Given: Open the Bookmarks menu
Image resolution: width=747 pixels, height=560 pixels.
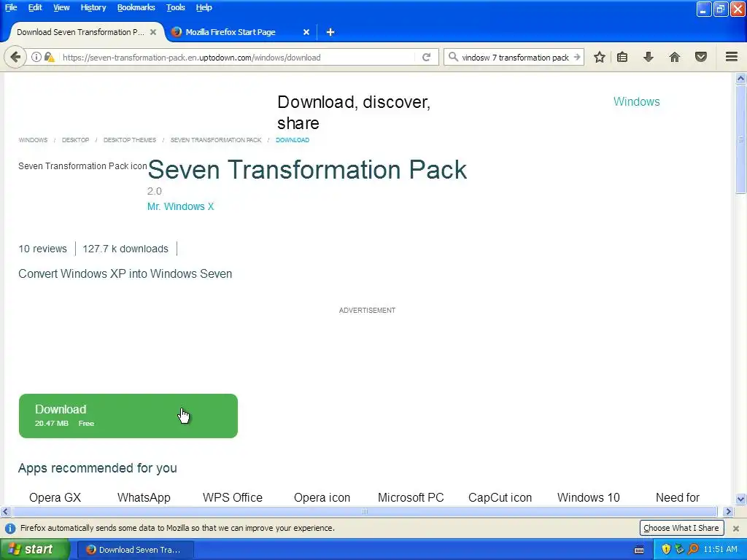Looking at the screenshot, I should point(136,7).
